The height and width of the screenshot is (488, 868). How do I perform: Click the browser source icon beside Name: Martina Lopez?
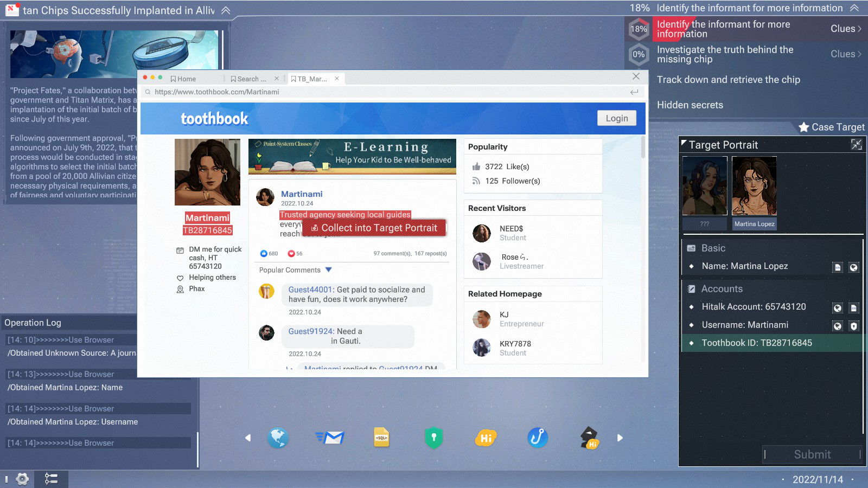click(x=853, y=267)
